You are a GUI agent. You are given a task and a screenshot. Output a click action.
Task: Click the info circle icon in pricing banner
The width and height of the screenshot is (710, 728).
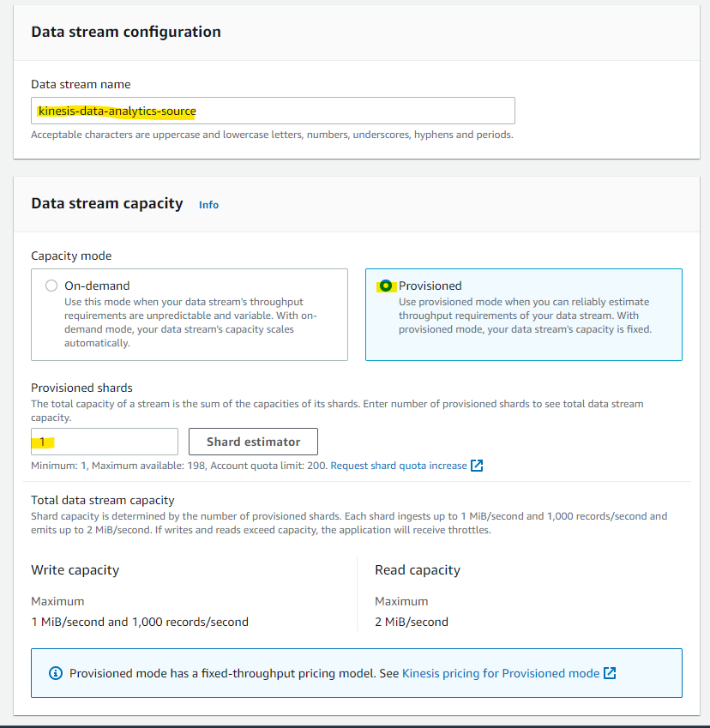pyautogui.click(x=56, y=673)
